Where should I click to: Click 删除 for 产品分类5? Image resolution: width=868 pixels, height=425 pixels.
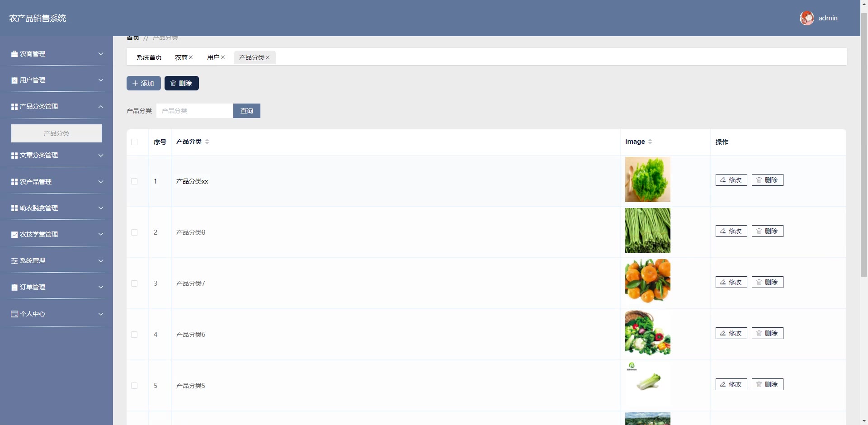tap(768, 384)
